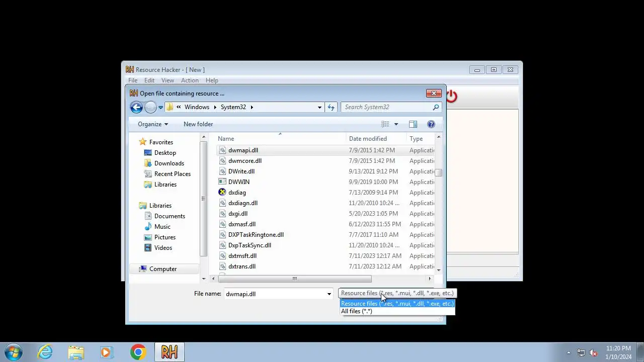
Task: Click the Help question mark icon
Action: (431, 124)
